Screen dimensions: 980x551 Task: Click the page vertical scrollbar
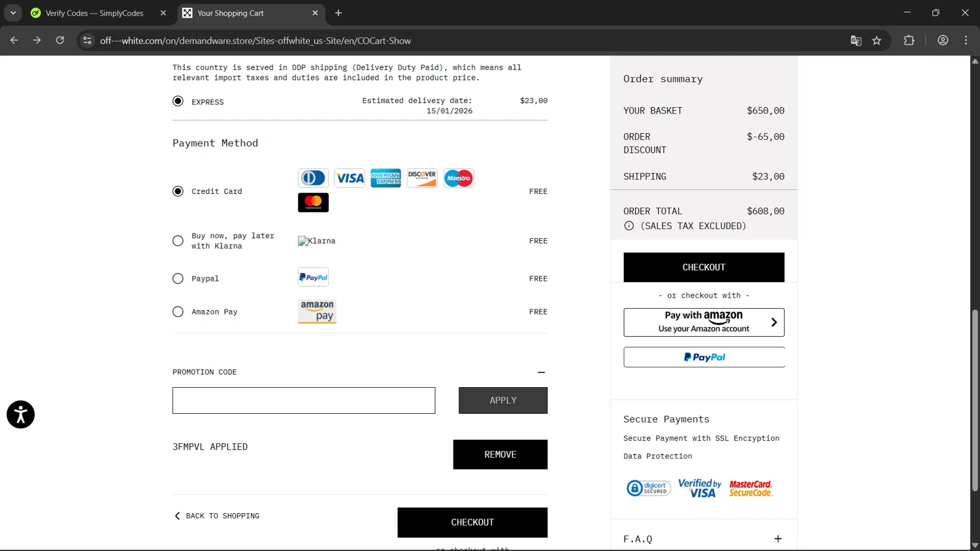click(x=975, y=400)
